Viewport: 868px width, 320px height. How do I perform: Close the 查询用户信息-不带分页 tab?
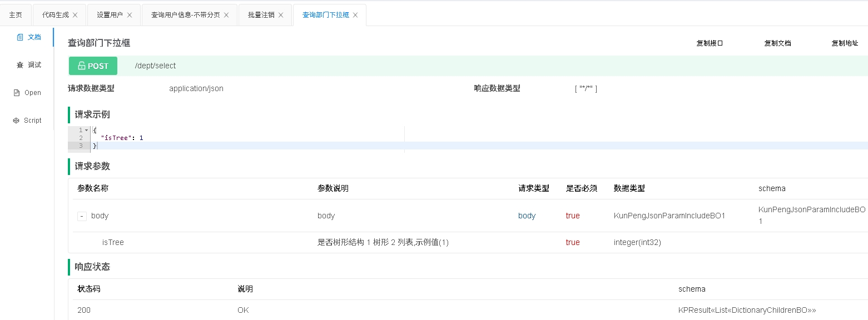point(226,15)
